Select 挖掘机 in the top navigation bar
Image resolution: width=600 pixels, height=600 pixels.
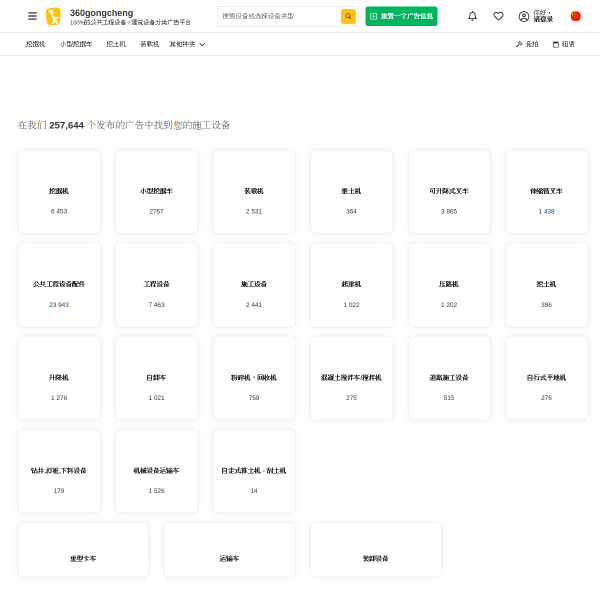[x=35, y=44]
